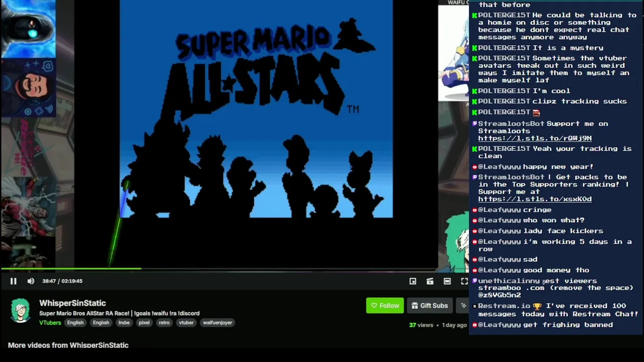Select the pixel tag
Viewport: 644px width, 362px height.
(144, 323)
